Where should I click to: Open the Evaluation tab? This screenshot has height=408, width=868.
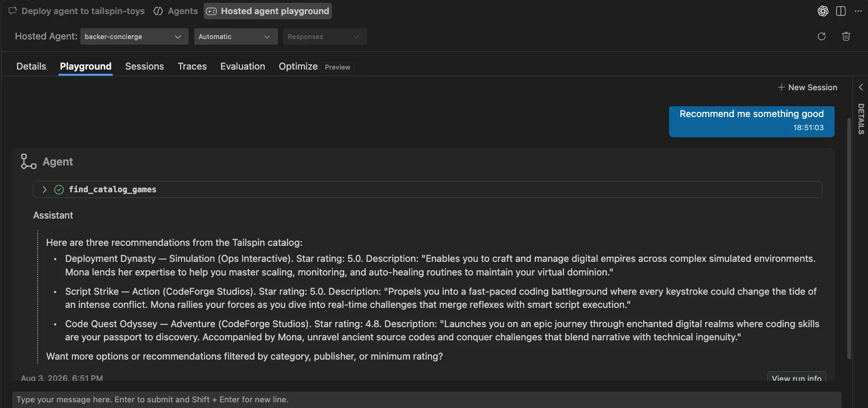[243, 66]
